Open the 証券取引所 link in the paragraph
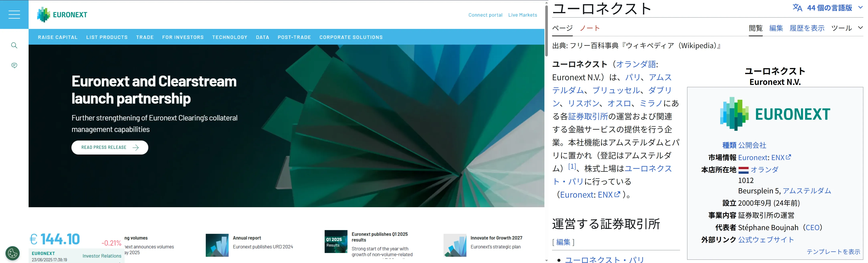The image size is (868, 263). pyautogui.click(x=588, y=116)
